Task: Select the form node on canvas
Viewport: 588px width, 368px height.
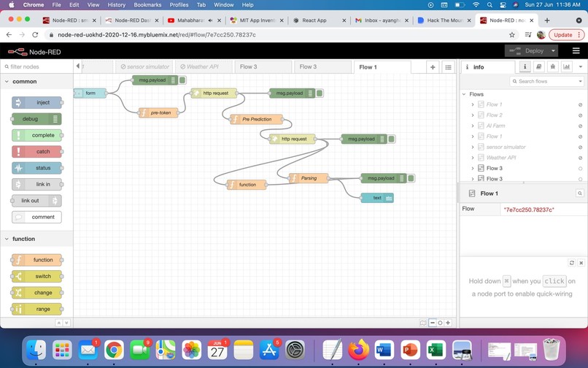Action: [x=90, y=93]
